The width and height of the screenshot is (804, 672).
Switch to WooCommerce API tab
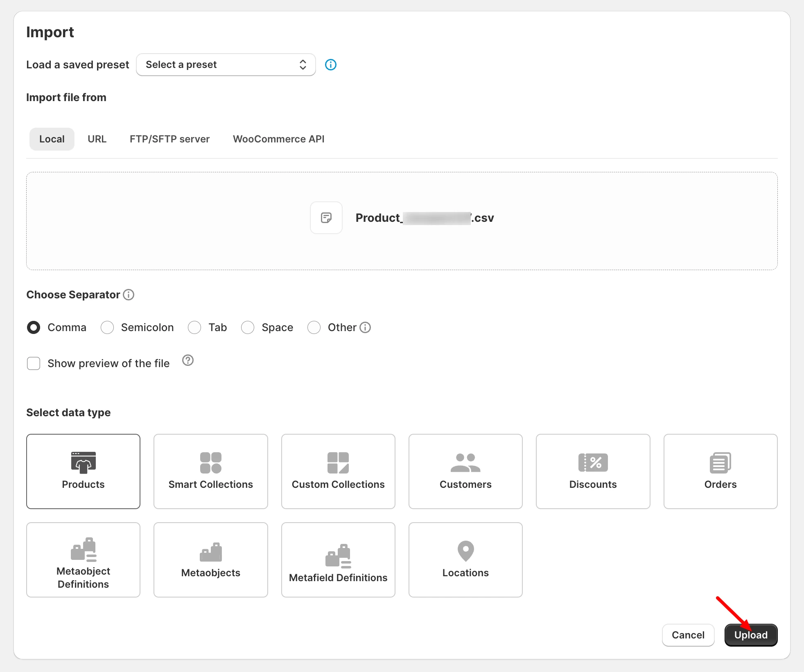coord(279,139)
